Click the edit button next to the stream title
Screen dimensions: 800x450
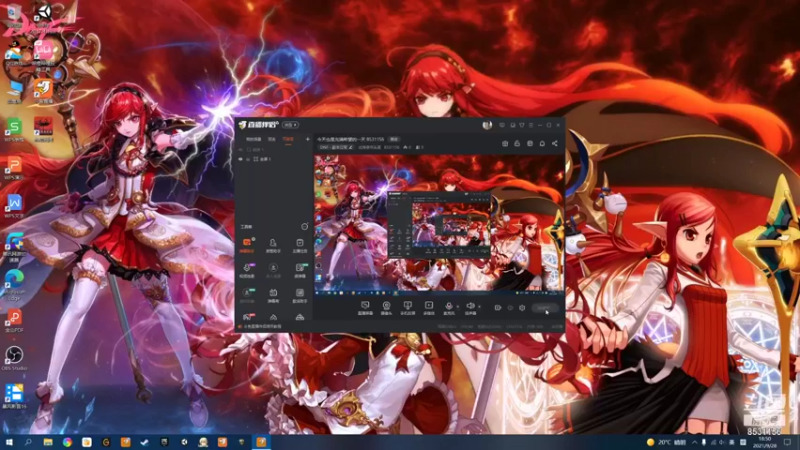394,139
